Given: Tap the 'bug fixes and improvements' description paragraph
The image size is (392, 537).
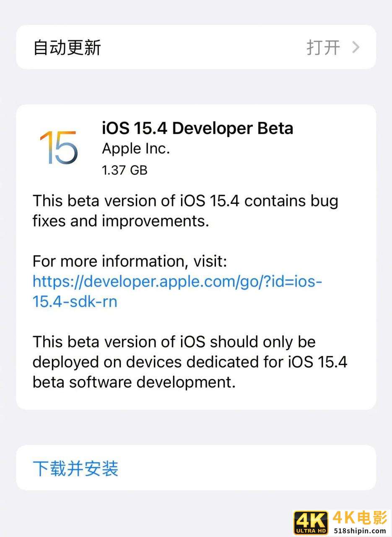Looking at the screenshot, I should (x=185, y=211).
